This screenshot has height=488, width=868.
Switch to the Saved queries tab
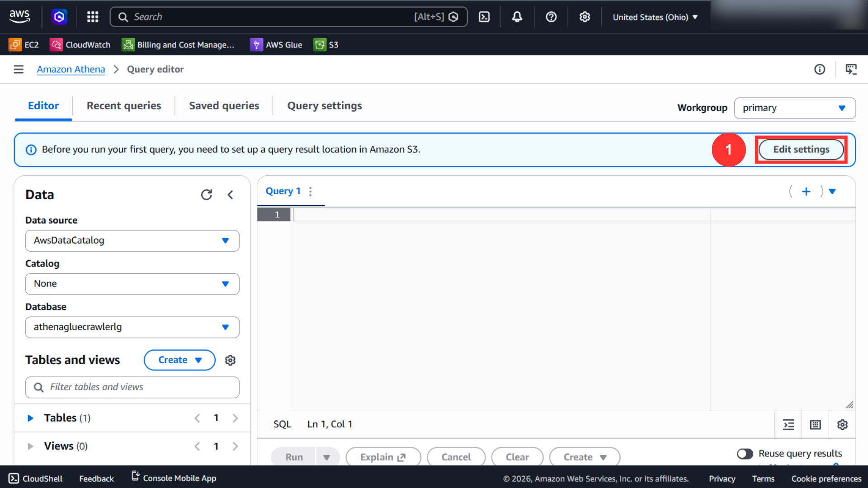tap(224, 106)
